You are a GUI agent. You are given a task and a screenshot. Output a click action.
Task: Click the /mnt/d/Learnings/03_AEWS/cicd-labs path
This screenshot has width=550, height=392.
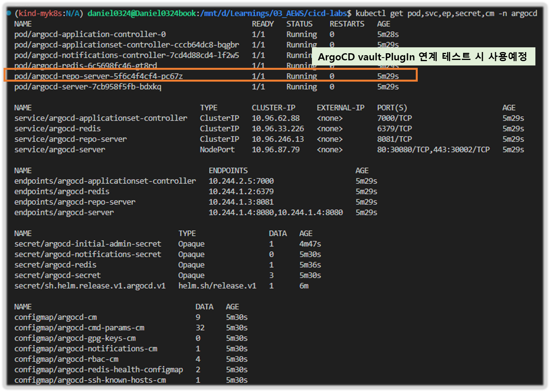click(x=273, y=13)
